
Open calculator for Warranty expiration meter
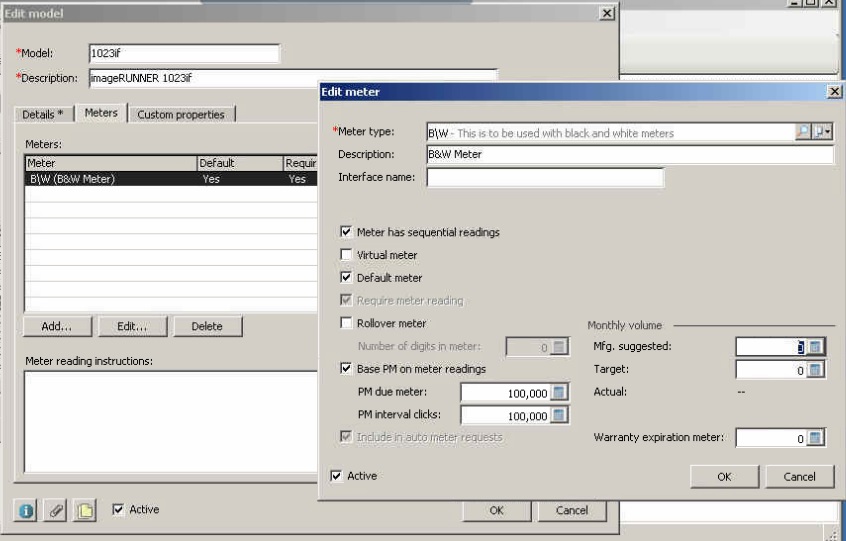[x=815, y=438]
